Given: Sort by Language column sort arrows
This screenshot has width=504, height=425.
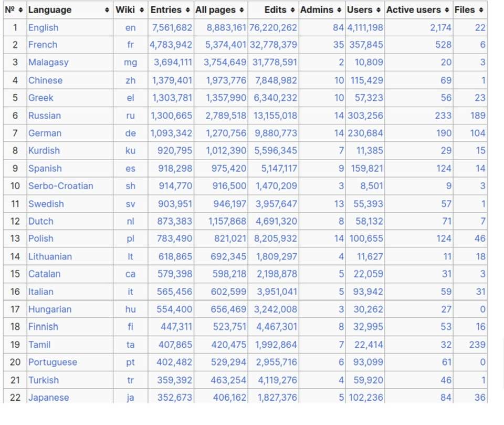Looking at the screenshot, I should [107, 10].
